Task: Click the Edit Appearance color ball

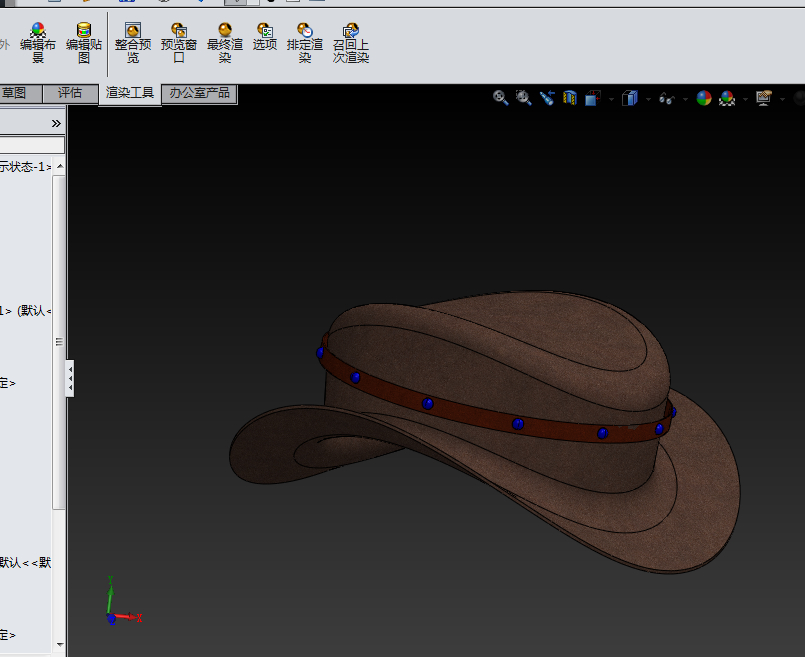Action: click(704, 97)
